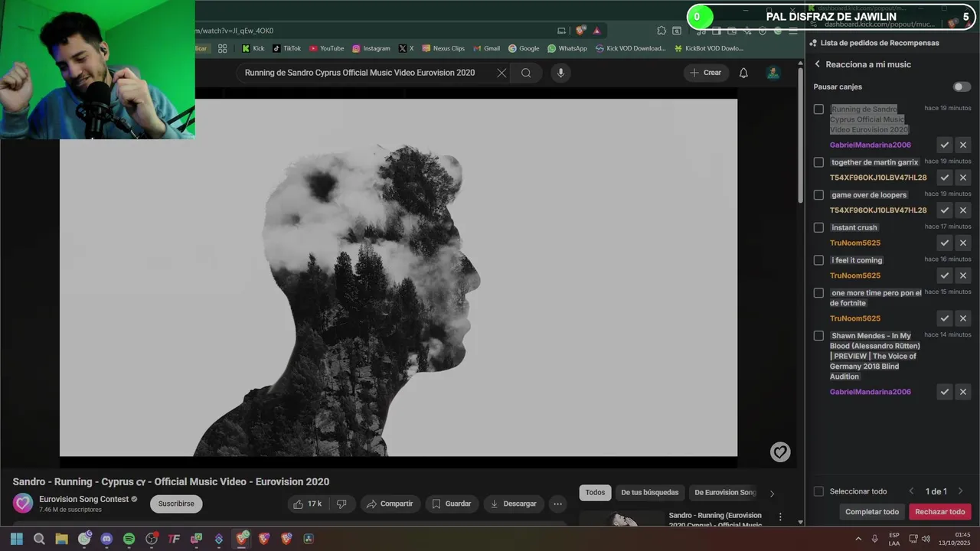Open Eurovision Song Contest channel link
Viewport: 980px width, 551px height.
click(x=84, y=499)
